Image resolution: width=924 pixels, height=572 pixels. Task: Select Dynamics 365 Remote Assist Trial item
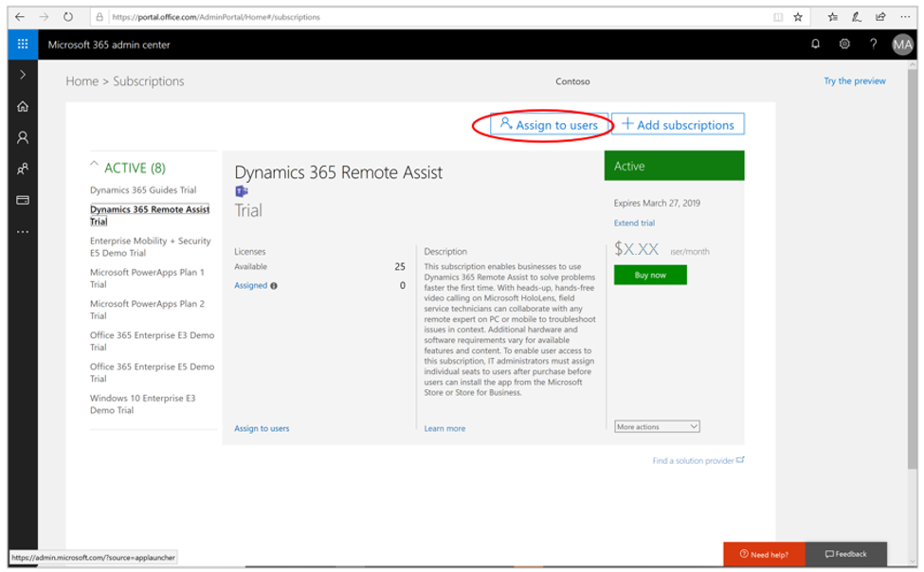150,215
